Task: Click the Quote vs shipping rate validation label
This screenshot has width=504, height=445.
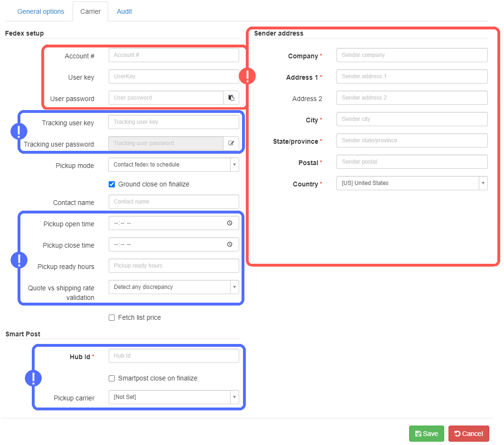Action: tap(61, 293)
